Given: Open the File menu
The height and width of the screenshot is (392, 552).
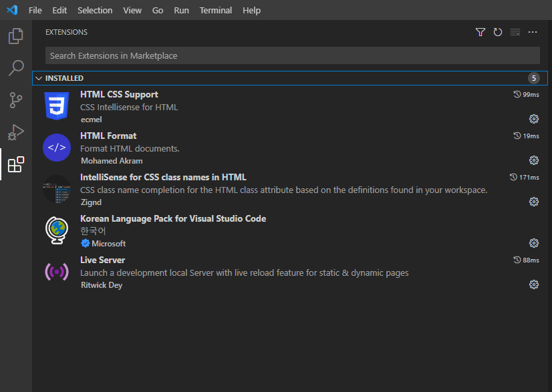Looking at the screenshot, I should click(x=35, y=10).
